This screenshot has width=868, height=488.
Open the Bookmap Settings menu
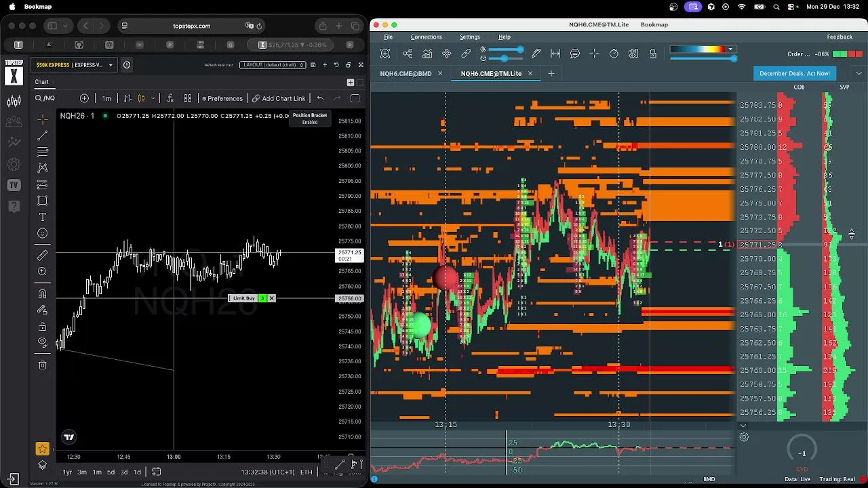point(469,37)
